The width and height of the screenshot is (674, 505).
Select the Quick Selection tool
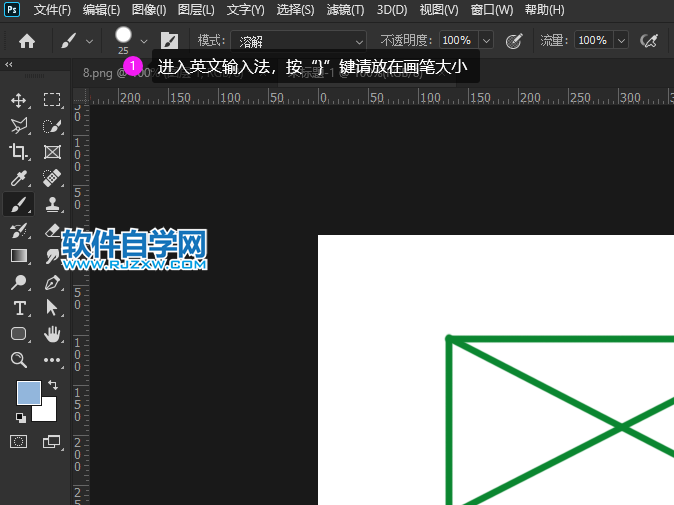pos(52,126)
